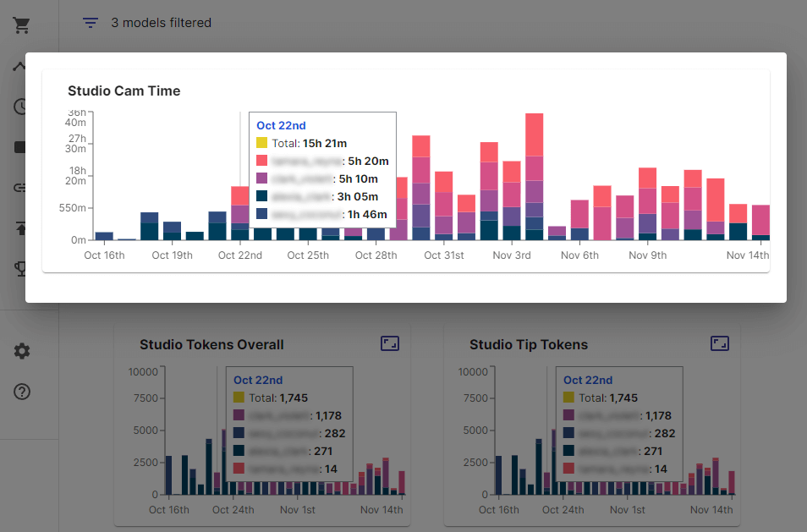
Task: Click the '3 models filtered' text
Action: click(x=161, y=23)
